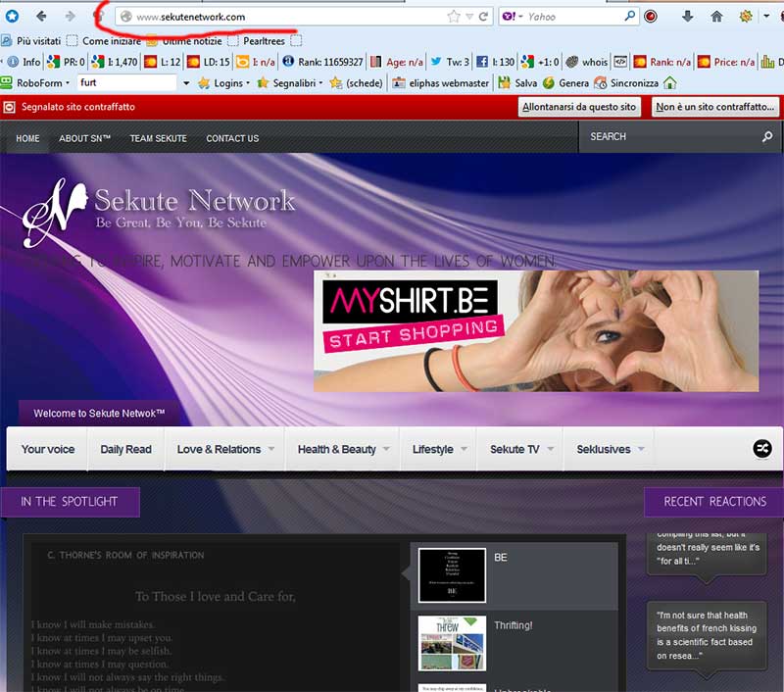This screenshot has width=784, height=692.
Task: Open the RoboForm green home icon
Action: click(669, 83)
